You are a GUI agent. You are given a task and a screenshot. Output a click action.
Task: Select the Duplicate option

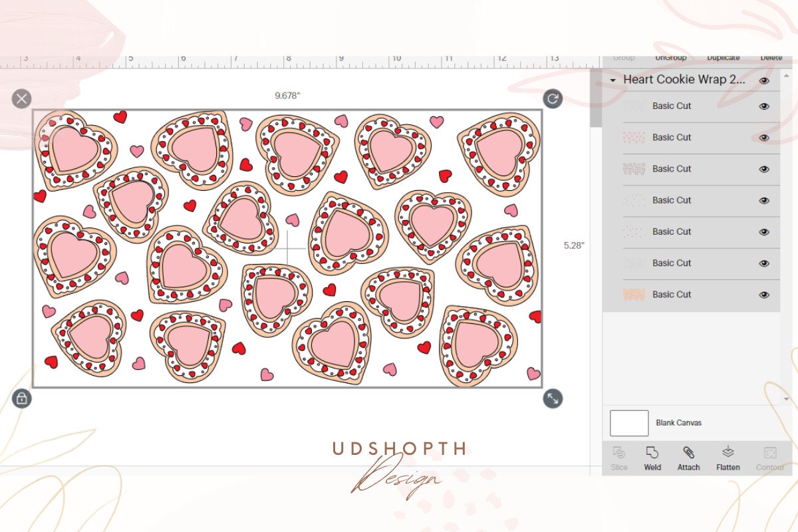(x=723, y=57)
